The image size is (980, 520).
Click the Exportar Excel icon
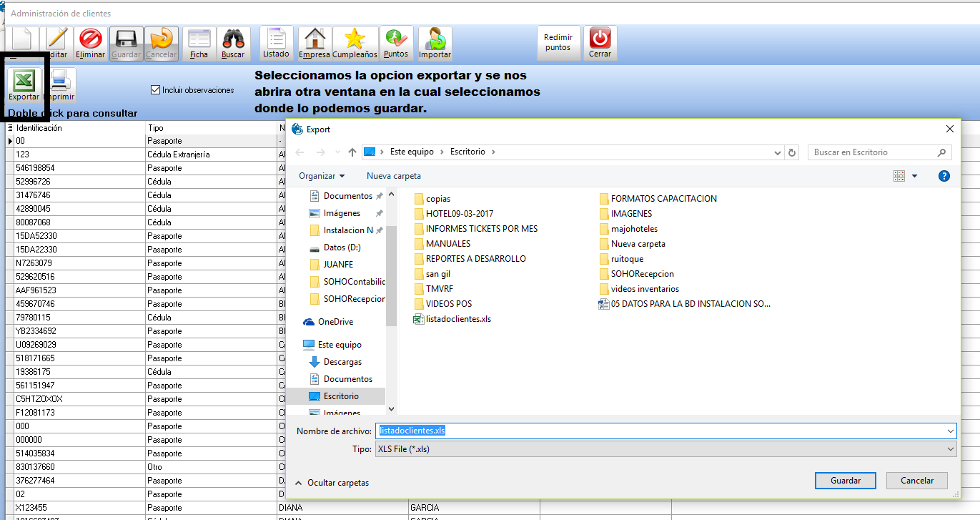[24, 81]
